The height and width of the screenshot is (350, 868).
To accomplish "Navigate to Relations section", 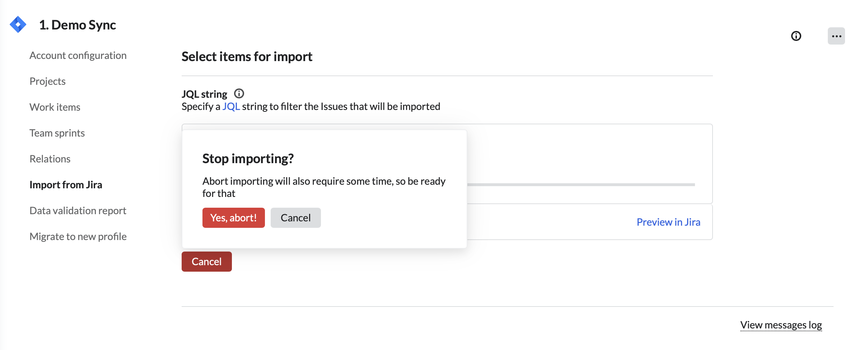I will 50,159.
